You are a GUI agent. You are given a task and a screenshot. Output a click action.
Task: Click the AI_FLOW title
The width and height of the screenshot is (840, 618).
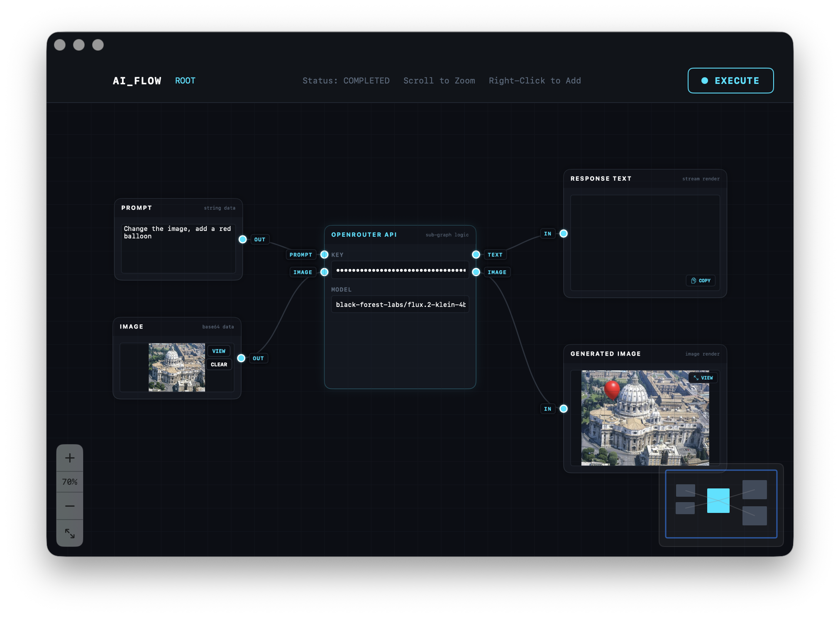(137, 81)
